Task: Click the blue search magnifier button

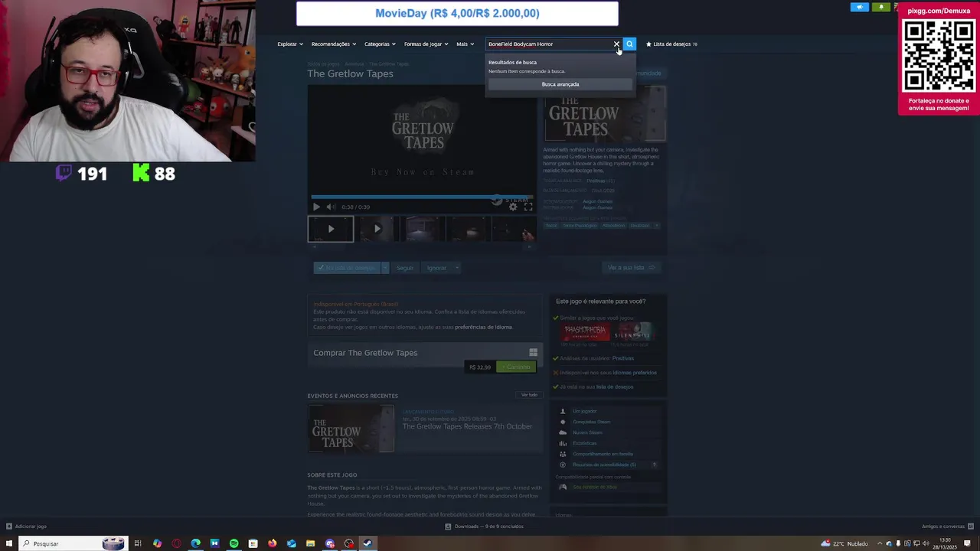Action: pyautogui.click(x=629, y=44)
